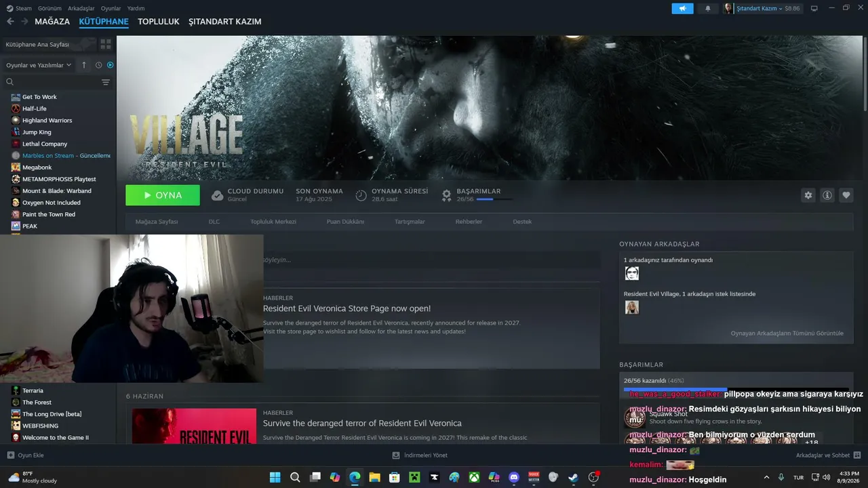The width and height of the screenshot is (868, 488).
Task: Open File Explorer from the taskbar
Action: [x=374, y=477]
